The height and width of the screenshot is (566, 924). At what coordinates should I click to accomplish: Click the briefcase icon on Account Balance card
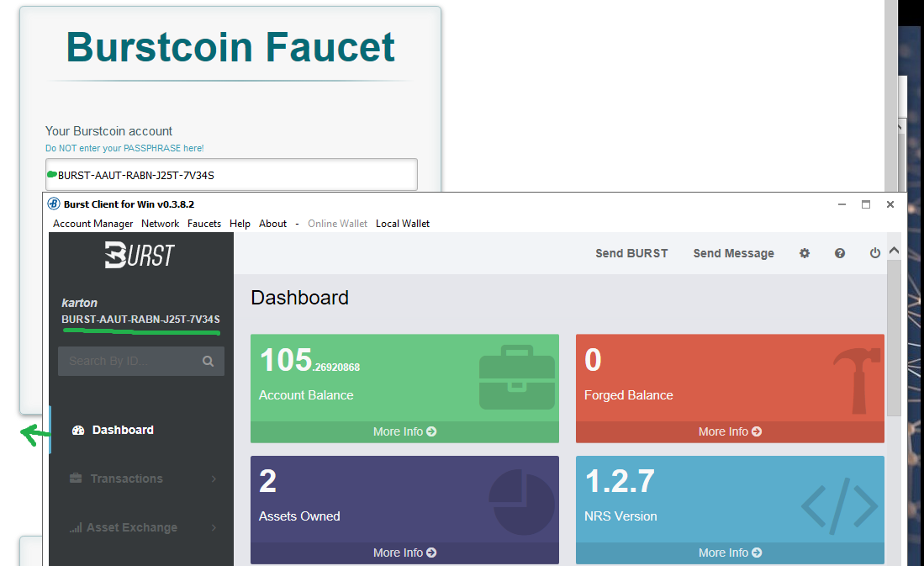pos(517,378)
